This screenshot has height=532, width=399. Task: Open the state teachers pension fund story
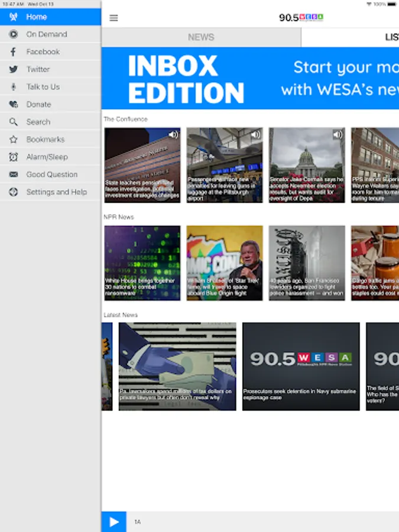pyautogui.click(x=142, y=166)
